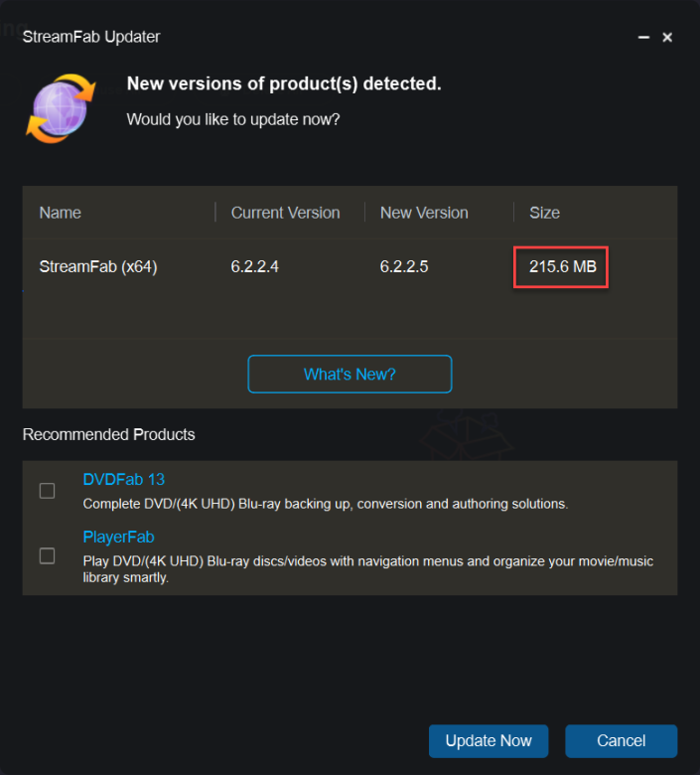This screenshot has height=775, width=700.
Task: Click the StreamFab Updater globe icon
Action: (60, 108)
